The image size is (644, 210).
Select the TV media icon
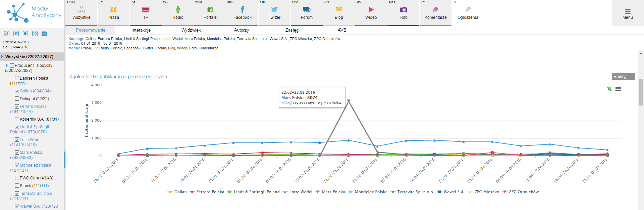(x=146, y=9)
